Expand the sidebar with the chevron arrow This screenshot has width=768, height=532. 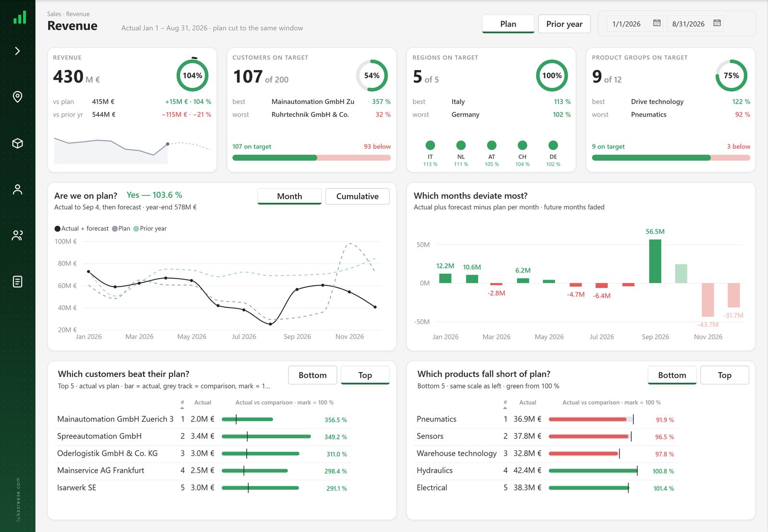18,51
